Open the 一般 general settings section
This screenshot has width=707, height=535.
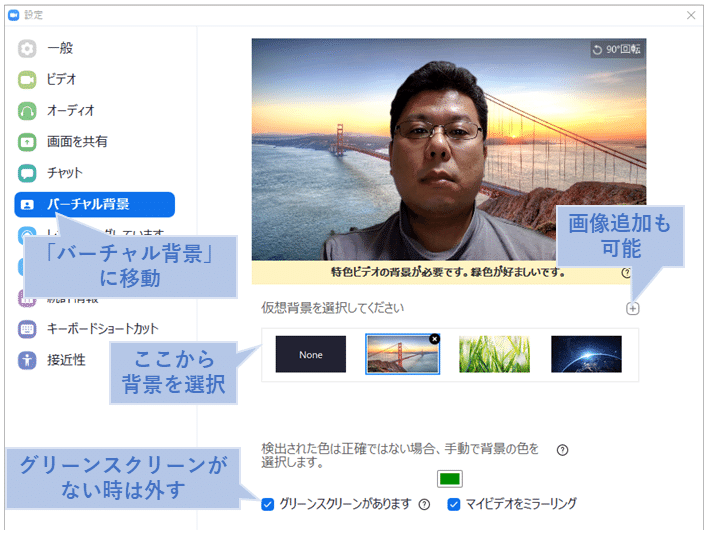pos(60,48)
